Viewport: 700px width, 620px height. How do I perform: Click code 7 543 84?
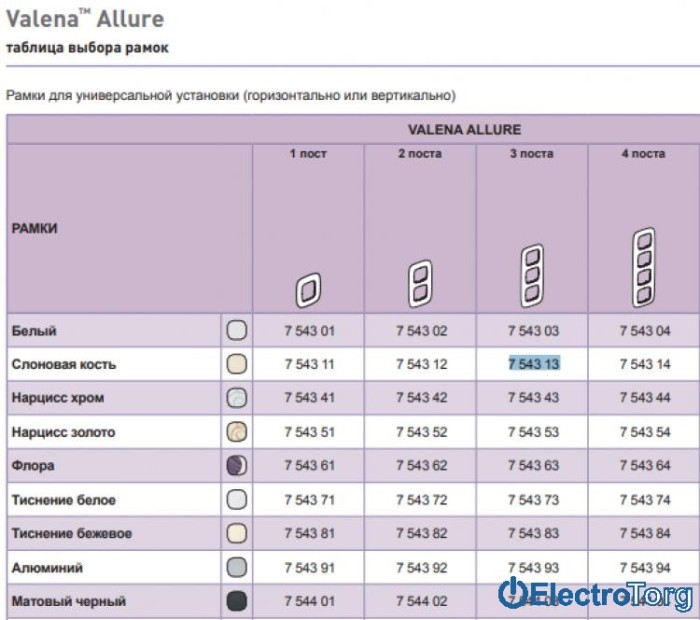click(645, 533)
